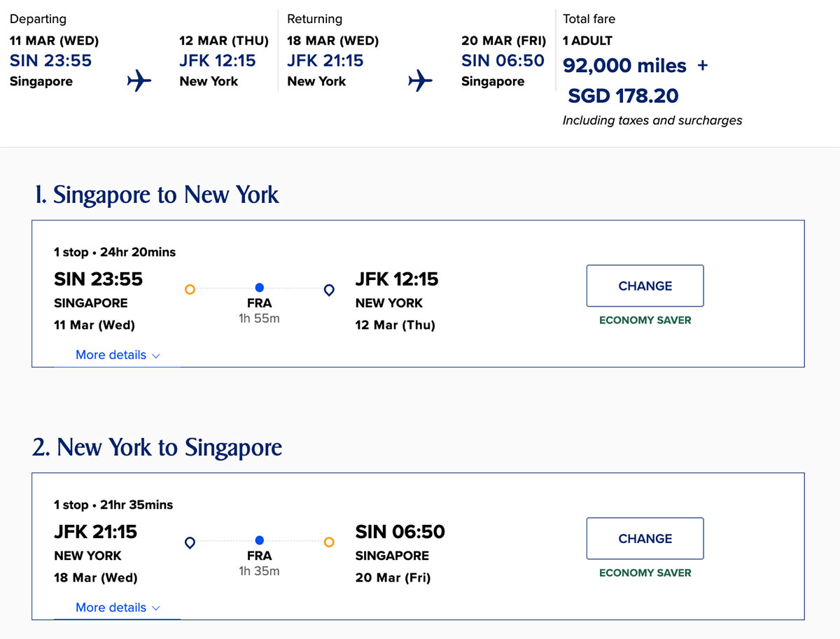Click the JFK 21:15 returning time in summary
Screen dimensions: 840x639
325,61
